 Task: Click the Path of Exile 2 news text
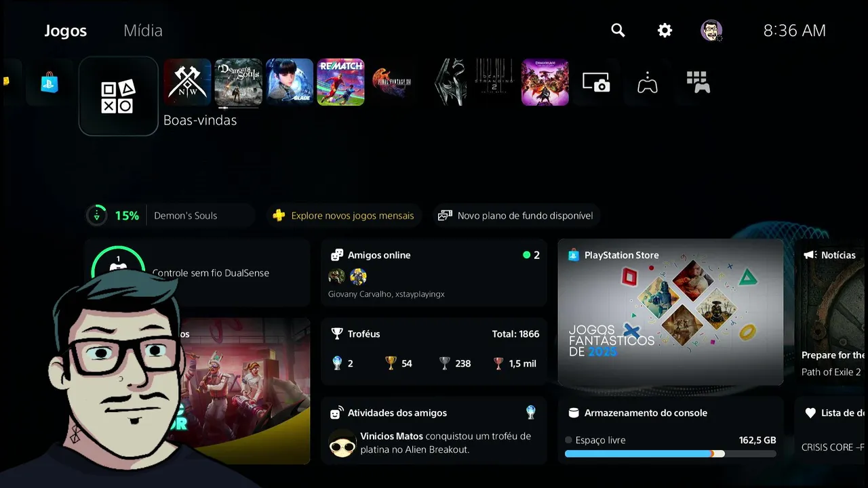point(831,372)
